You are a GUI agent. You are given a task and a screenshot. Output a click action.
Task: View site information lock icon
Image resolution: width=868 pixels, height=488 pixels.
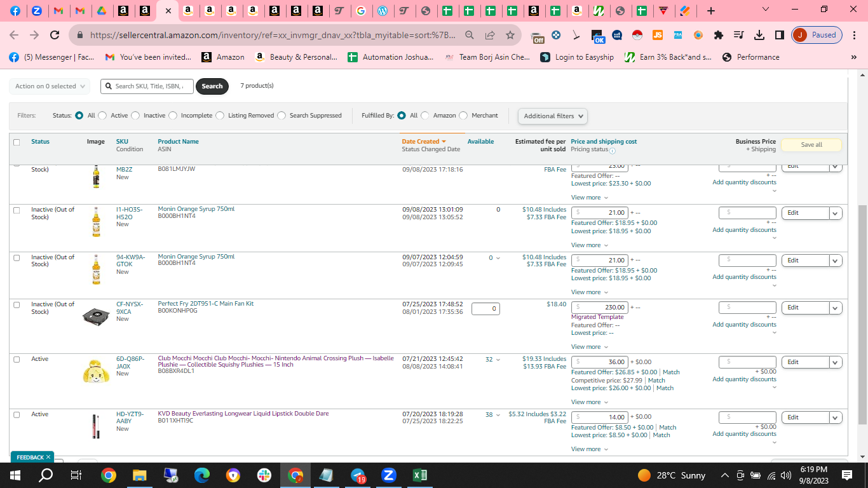point(80,35)
